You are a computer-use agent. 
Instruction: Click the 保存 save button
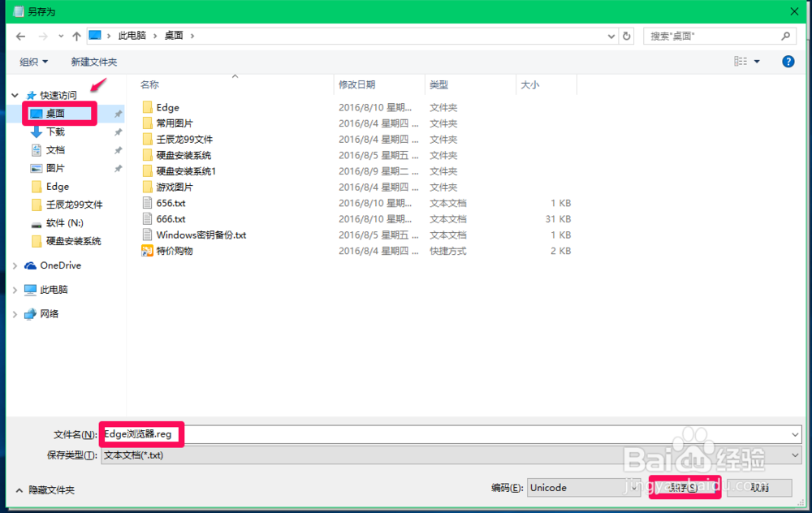685,488
